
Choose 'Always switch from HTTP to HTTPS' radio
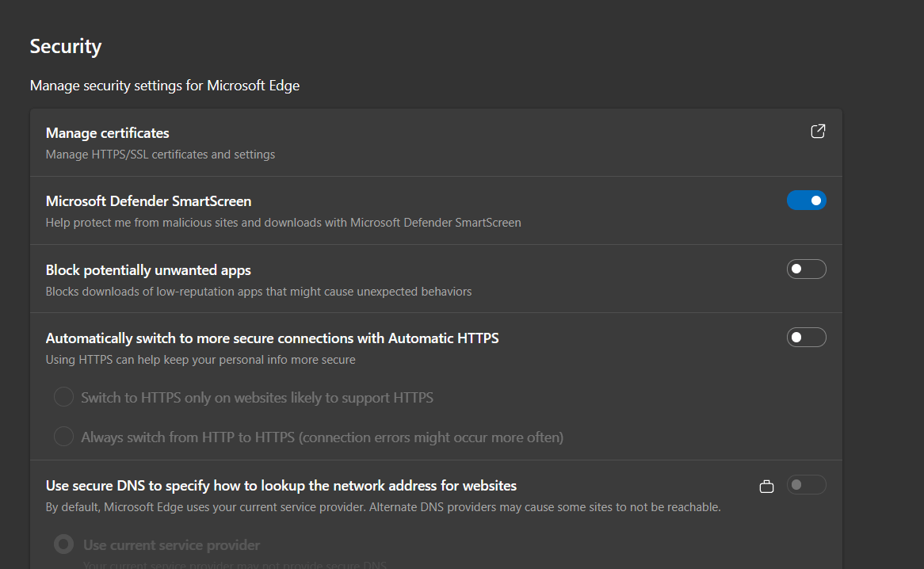coord(64,437)
